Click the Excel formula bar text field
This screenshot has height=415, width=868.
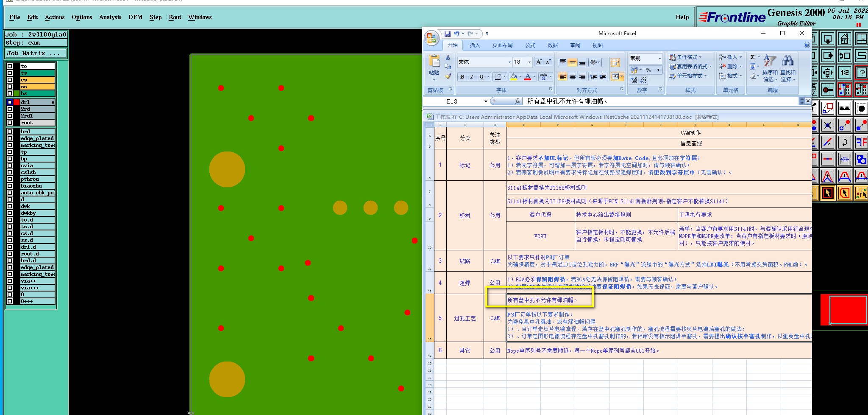[660, 101]
